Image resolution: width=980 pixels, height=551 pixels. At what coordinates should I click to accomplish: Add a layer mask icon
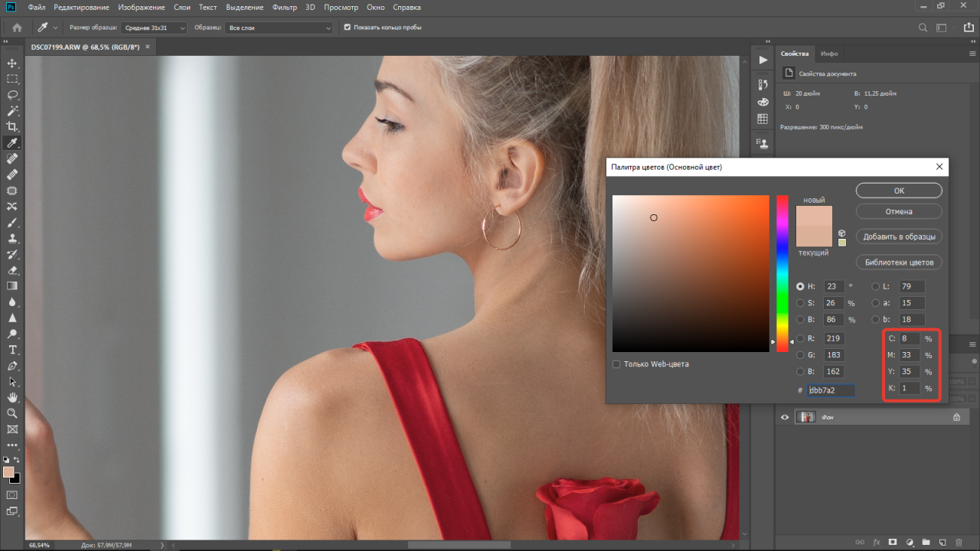pos(893,543)
